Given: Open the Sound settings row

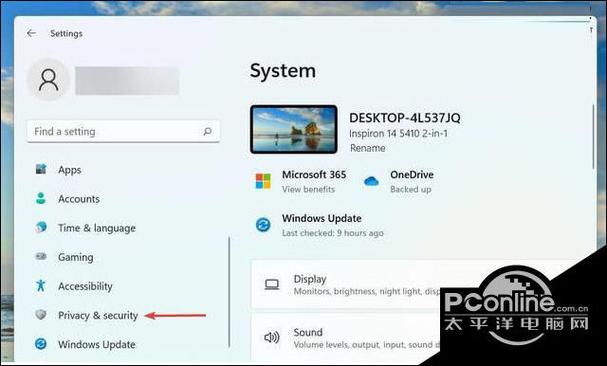Looking at the screenshot, I should tap(424, 338).
